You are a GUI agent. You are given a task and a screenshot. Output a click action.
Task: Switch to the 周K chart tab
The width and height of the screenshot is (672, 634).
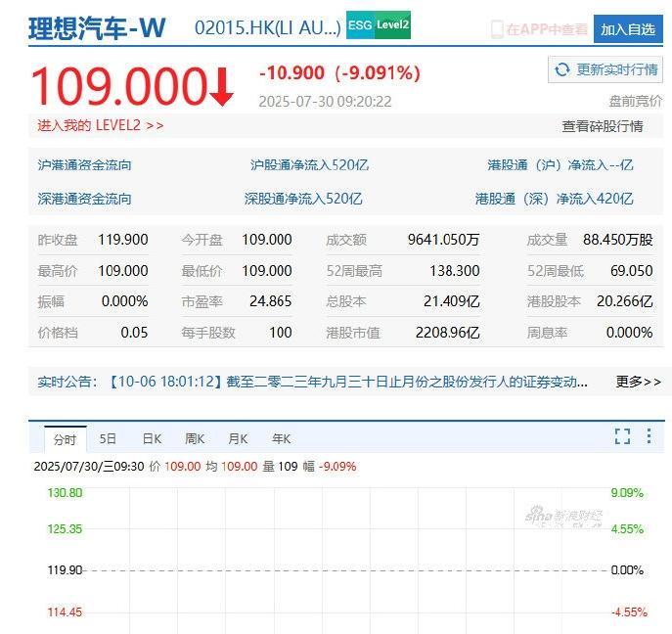[195, 439]
